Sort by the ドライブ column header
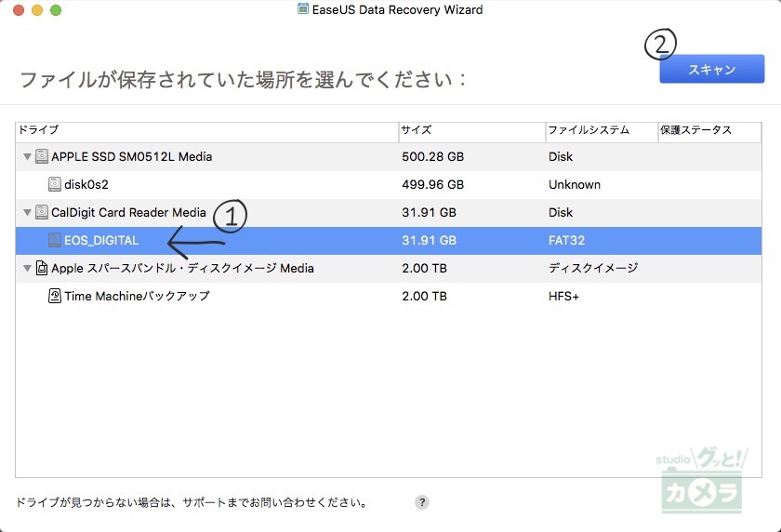Viewport: 781px width, 532px height. (207, 131)
